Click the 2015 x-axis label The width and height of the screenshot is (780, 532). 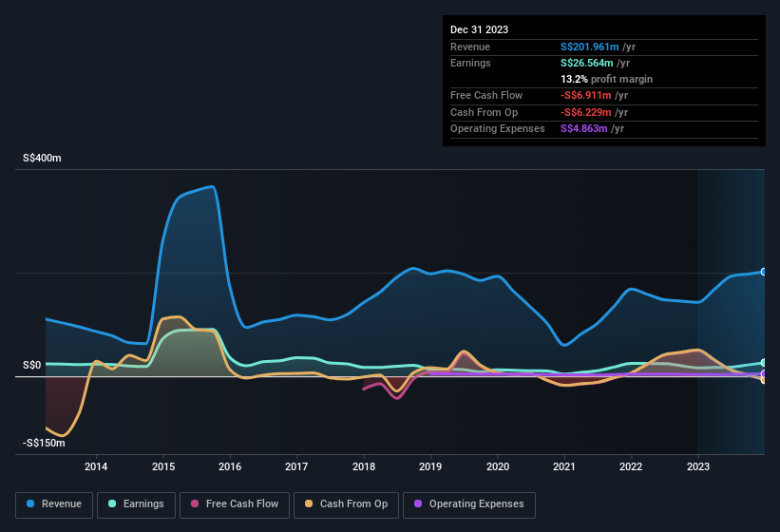click(x=163, y=466)
